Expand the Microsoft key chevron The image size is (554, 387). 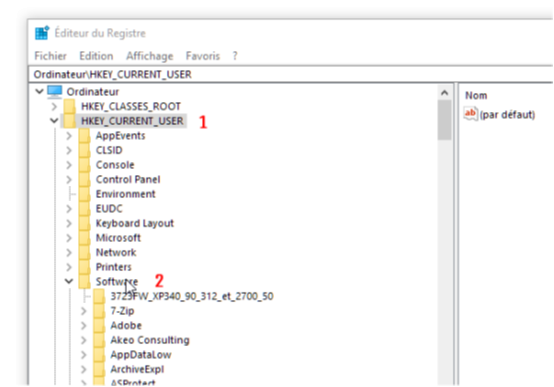[x=69, y=238]
